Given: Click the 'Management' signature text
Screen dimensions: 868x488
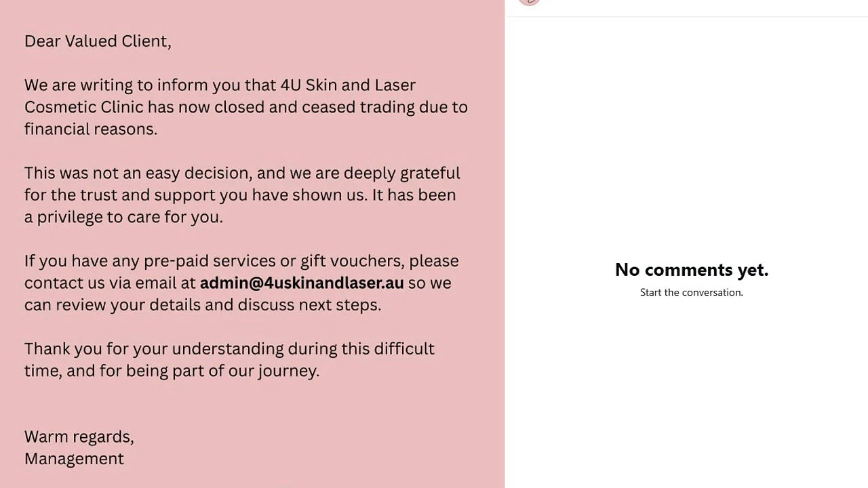Looking at the screenshot, I should click(74, 459).
